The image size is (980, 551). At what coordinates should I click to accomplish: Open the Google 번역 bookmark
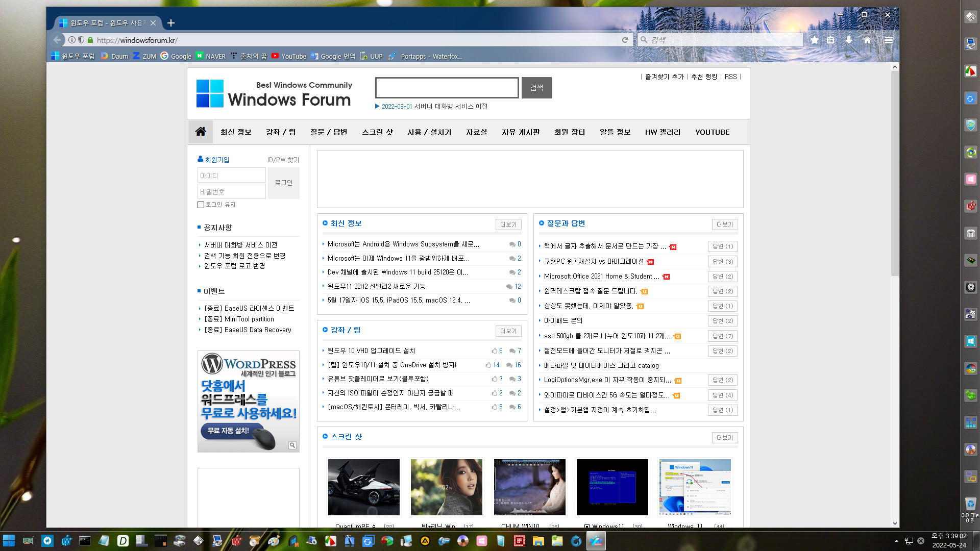tap(333, 56)
